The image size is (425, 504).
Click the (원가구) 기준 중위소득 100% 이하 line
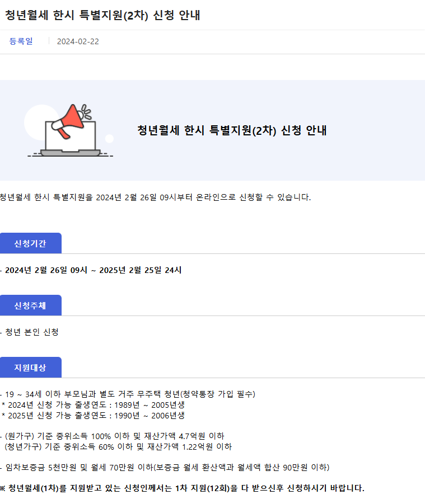pos(115,436)
